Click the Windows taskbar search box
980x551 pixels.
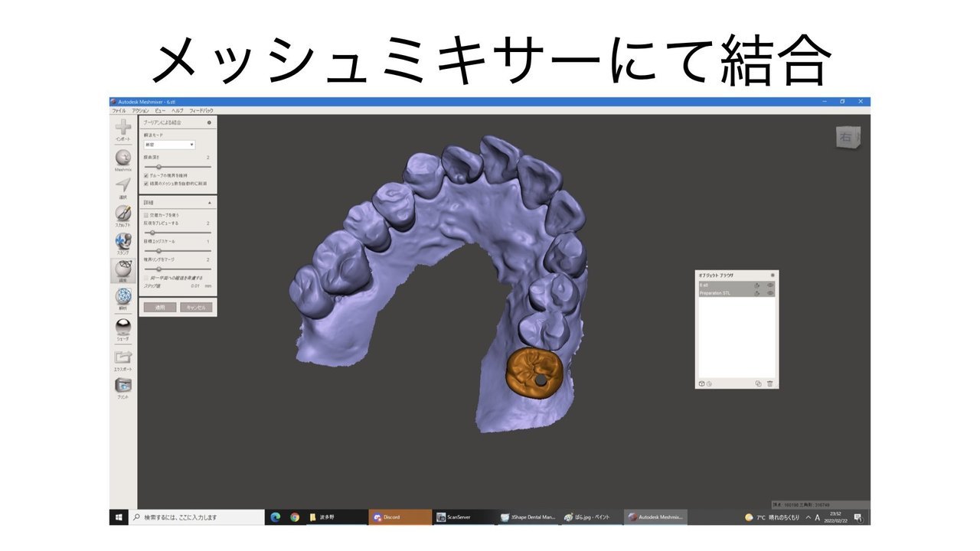click(197, 517)
